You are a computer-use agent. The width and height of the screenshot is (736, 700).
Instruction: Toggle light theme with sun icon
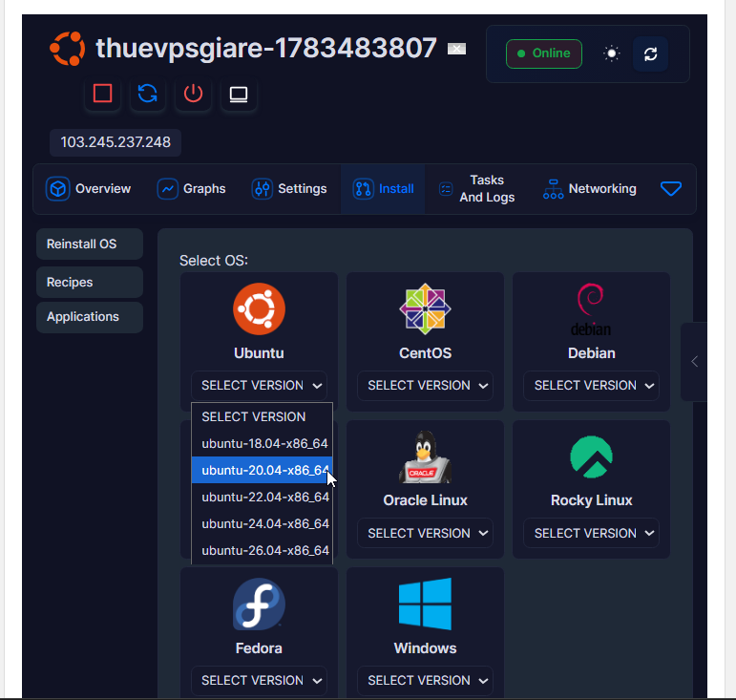point(612,53)
